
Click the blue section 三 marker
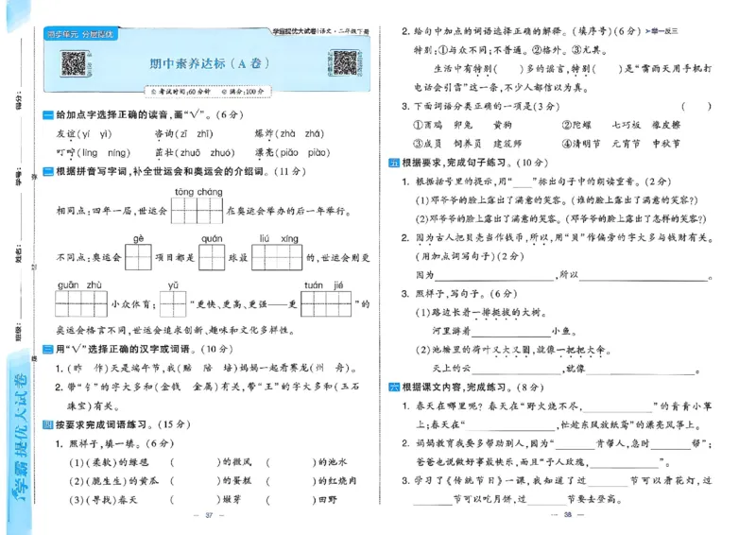(48, 350)
